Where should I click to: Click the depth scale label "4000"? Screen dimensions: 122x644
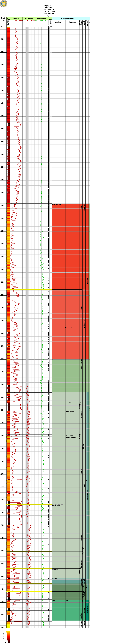(x=3, y=538)
